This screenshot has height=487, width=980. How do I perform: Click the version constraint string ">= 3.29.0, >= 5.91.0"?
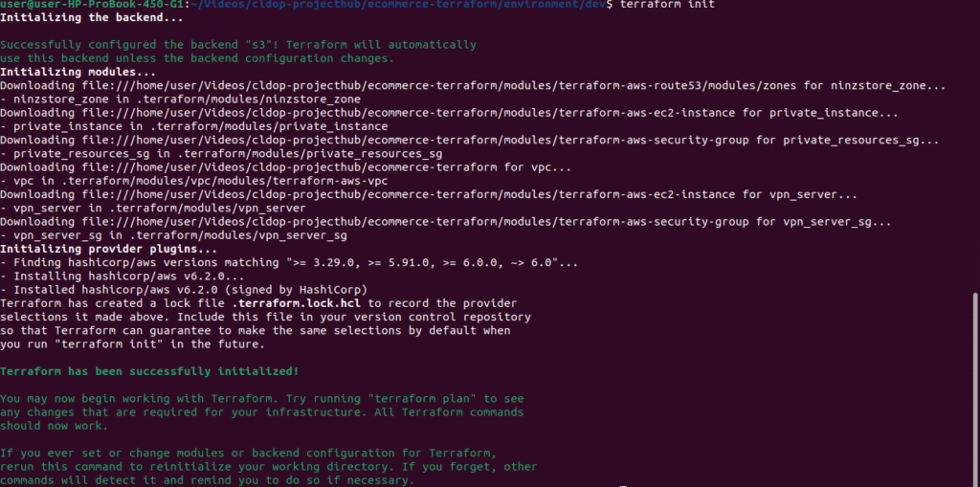coord(358,262)
